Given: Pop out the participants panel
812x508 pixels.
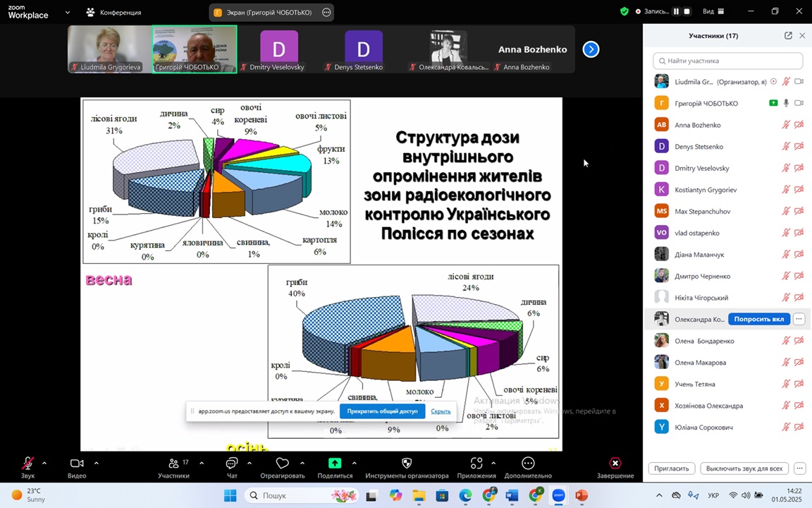Looking at the screenshot, I should (x=788, y=36).
